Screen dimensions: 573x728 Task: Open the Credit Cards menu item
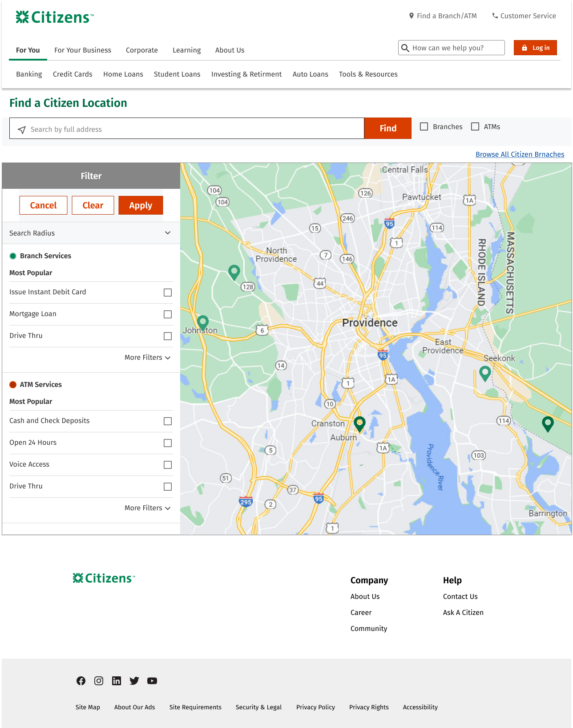[73, 74]
